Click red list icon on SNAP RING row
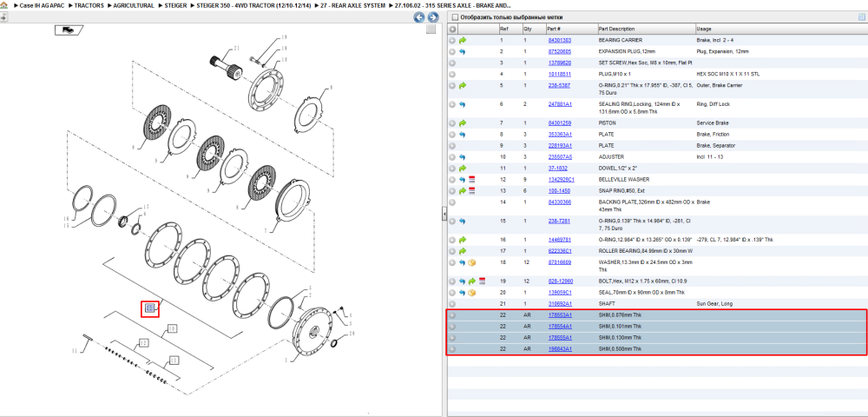 pyautogui.click(x=472, y=190)
